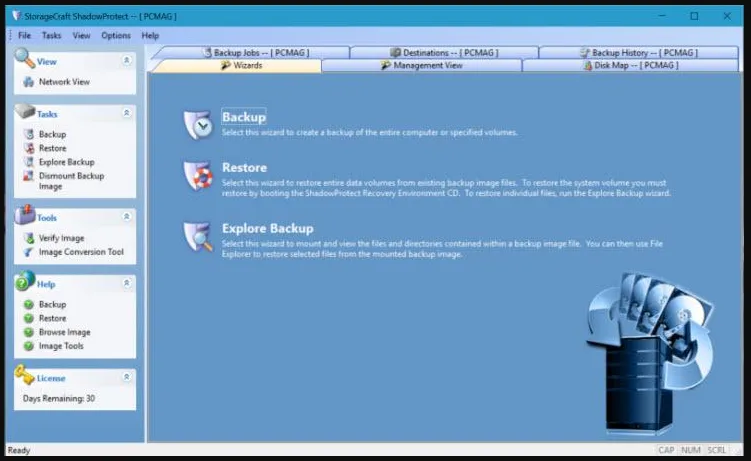Click the Restore icon under Tasks

click(29, 148)
